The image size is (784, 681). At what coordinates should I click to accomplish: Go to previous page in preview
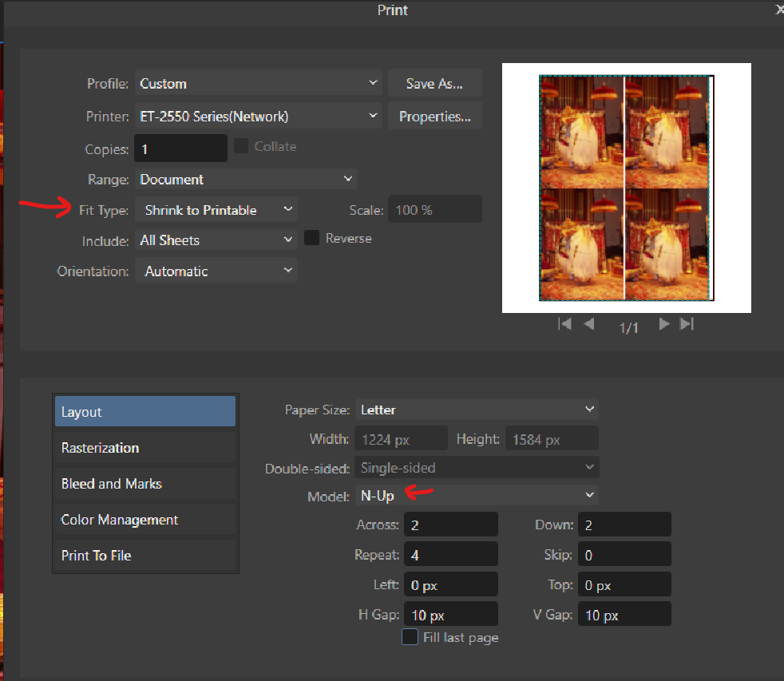click(589, 324)
